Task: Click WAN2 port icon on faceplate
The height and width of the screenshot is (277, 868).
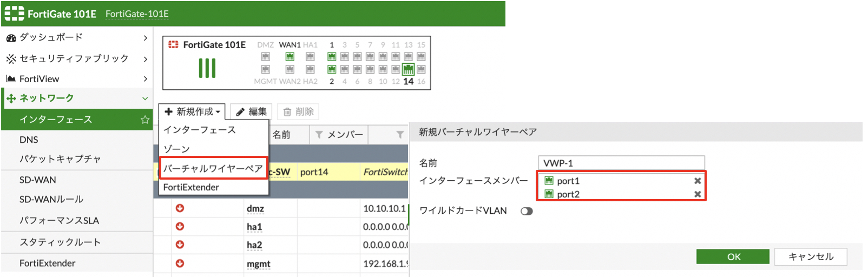Action: [290, 69]
